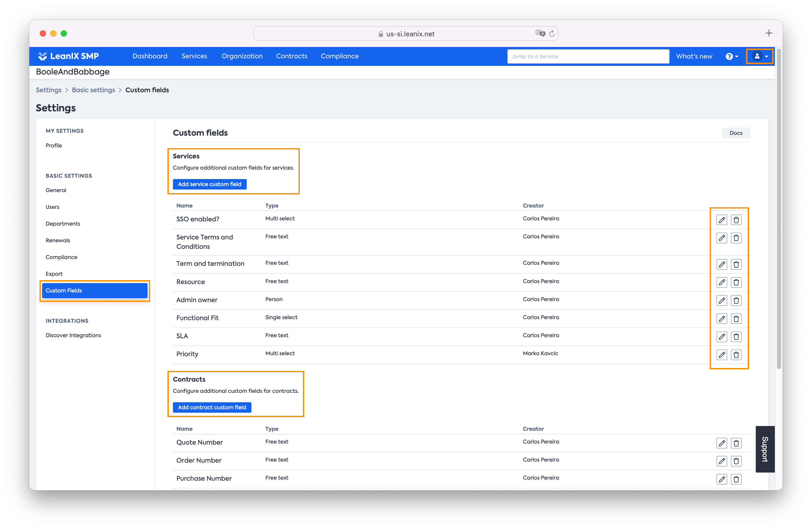Delete the Term and termination field
Image resolution: width=812 pixels, height=529 pixels.
(x=736, y=264)
